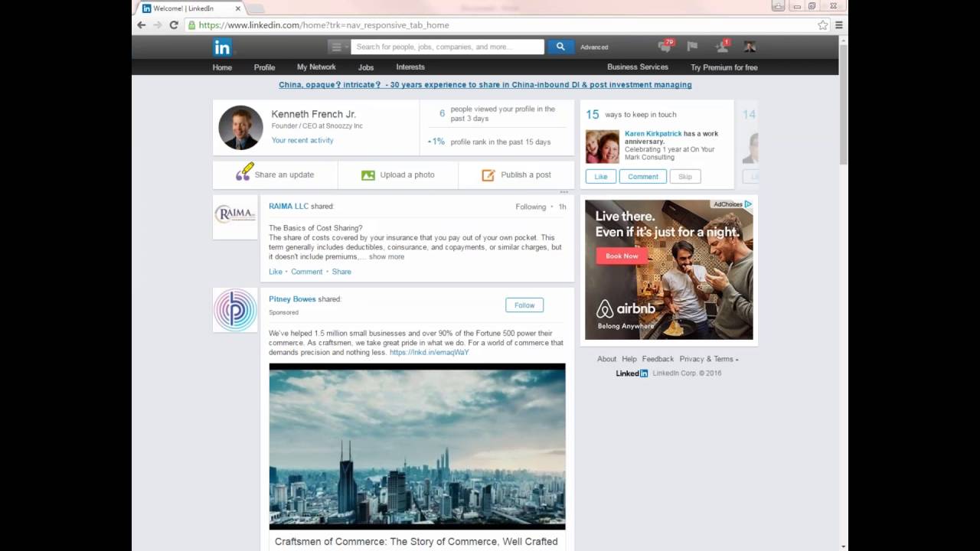The height and width of the screenshot is (551, 980).
Task: Click in the LinkedIn search field
Action: point(447,47)
